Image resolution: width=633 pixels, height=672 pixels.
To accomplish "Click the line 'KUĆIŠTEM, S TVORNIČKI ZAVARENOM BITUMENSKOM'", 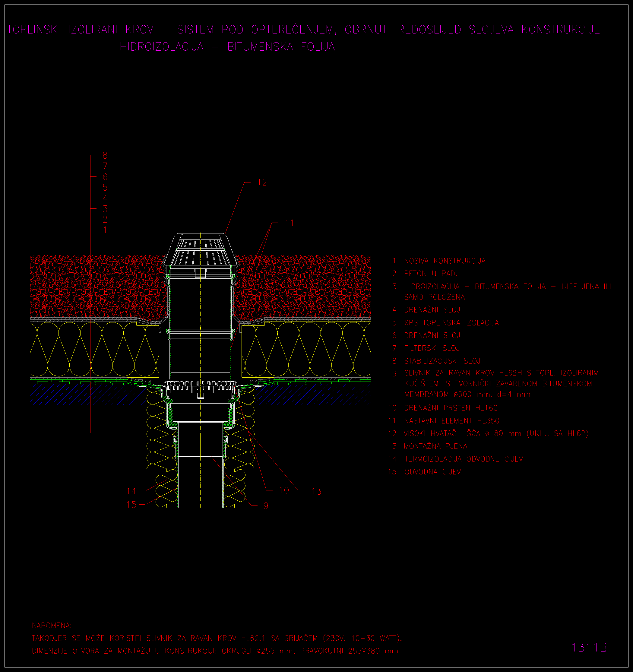I will [498, 384].
